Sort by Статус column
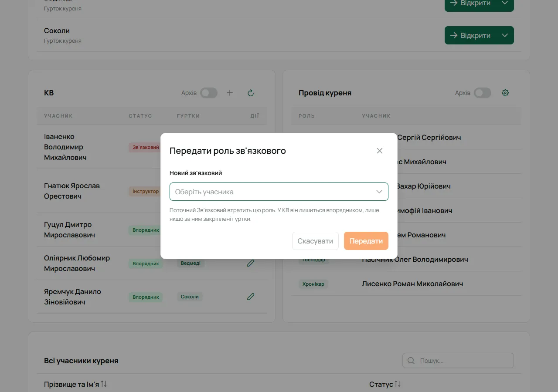 coord(385,384)
